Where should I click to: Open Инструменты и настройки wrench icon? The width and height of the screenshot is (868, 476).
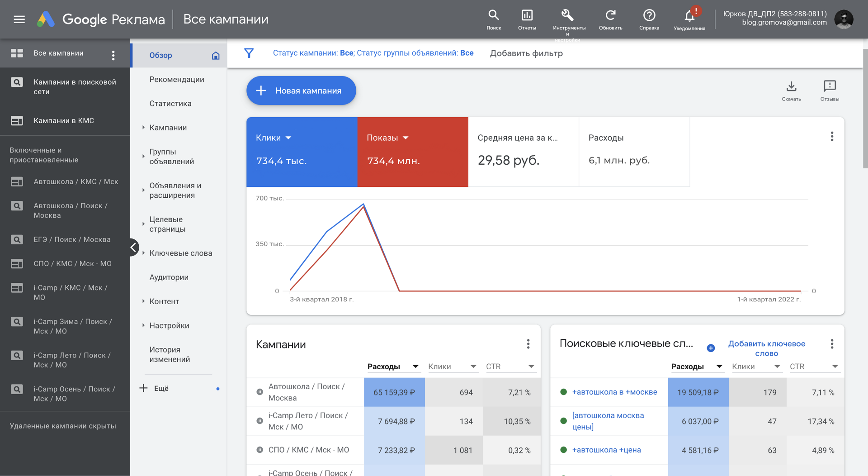click(x=567, y=15)
